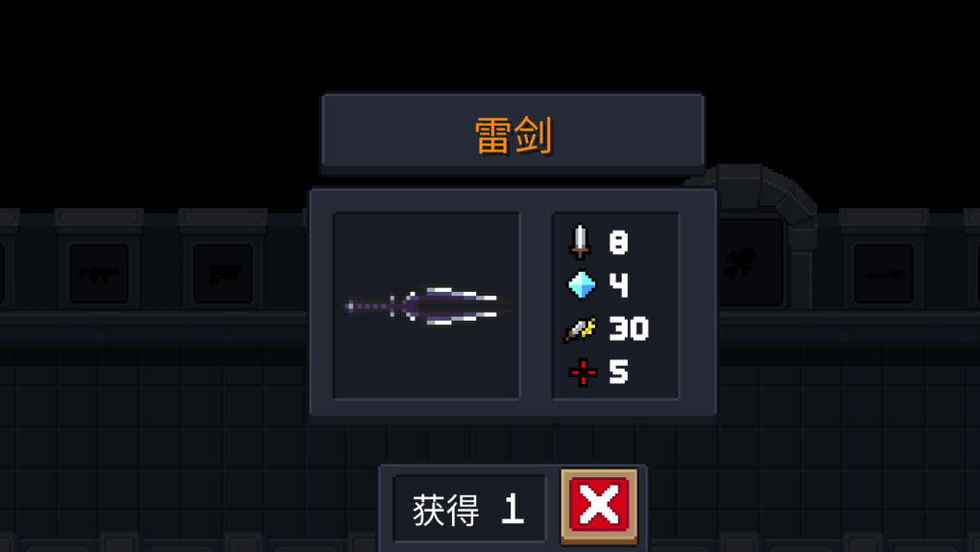
Task: Click the critical chance value 30
Action: click(x=629, y=329)
